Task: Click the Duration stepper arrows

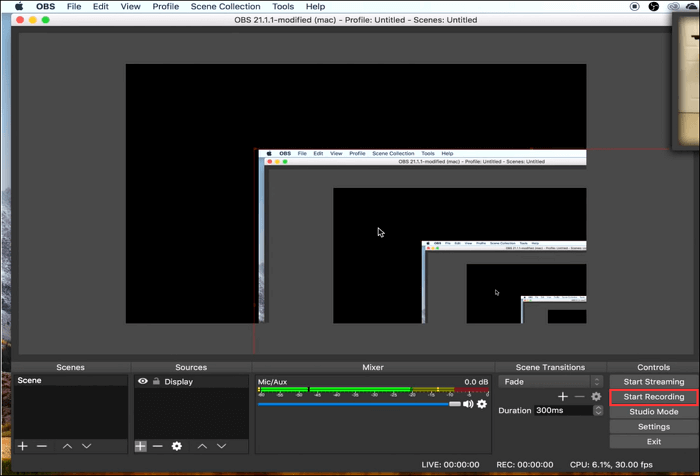Action: [x=598, y=410]
